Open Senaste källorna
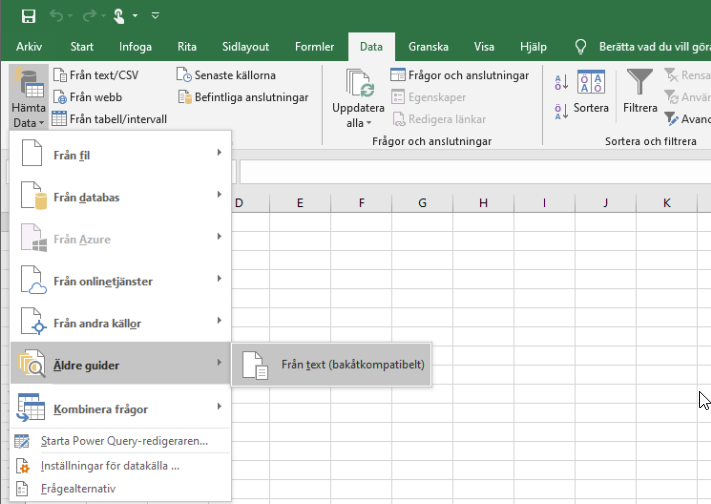711x504 pixels. 226,75
